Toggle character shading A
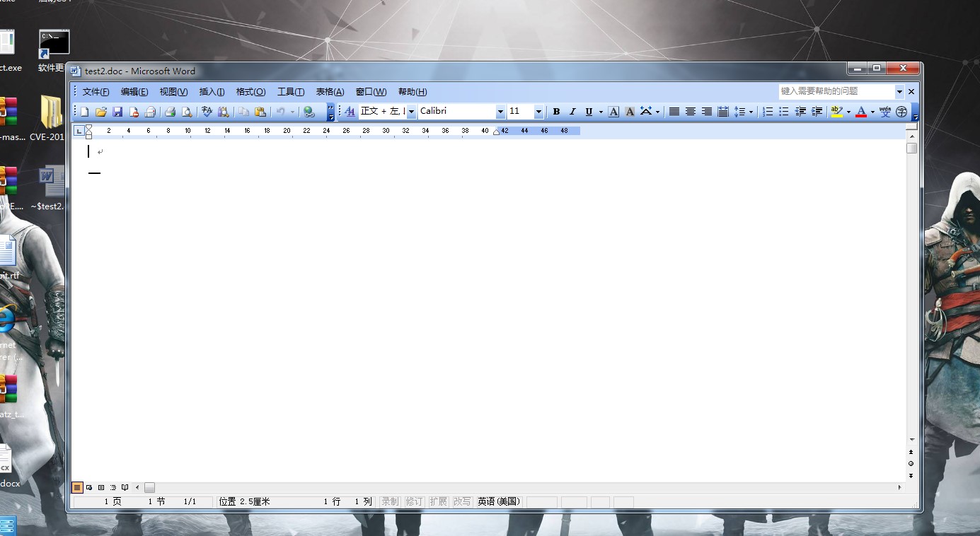Screen dimensions: 980x536 pyautogui.click(x=630, y=112)
